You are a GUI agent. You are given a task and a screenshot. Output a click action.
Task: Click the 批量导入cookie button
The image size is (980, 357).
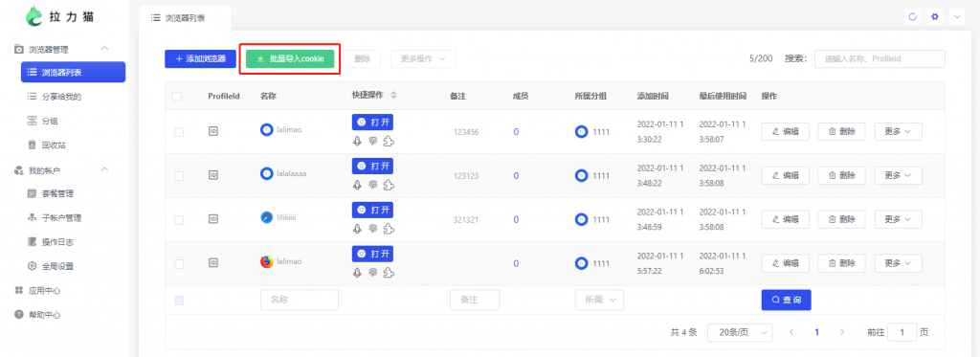tap(290, 58)
